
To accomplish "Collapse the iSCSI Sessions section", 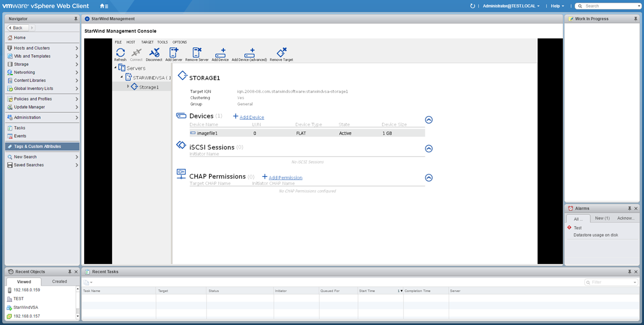I will tap(429, 149).
